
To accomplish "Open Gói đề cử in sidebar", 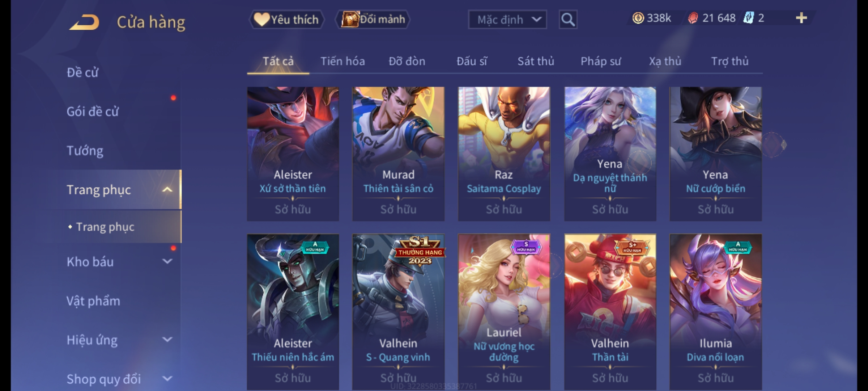I will (93, 112).
